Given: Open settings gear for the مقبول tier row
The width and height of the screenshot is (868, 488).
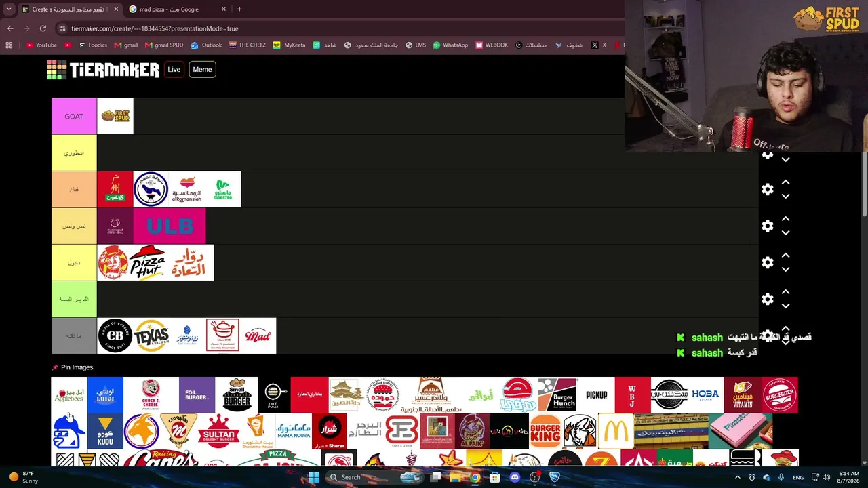Looking at the screenshot, I should coord(768,263).
